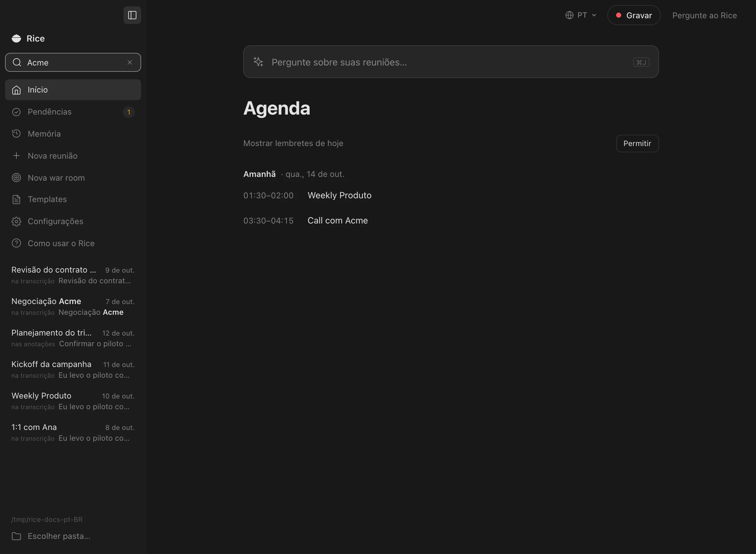
Task: Open Negociação Acme search result
Action: coord(73,307)
